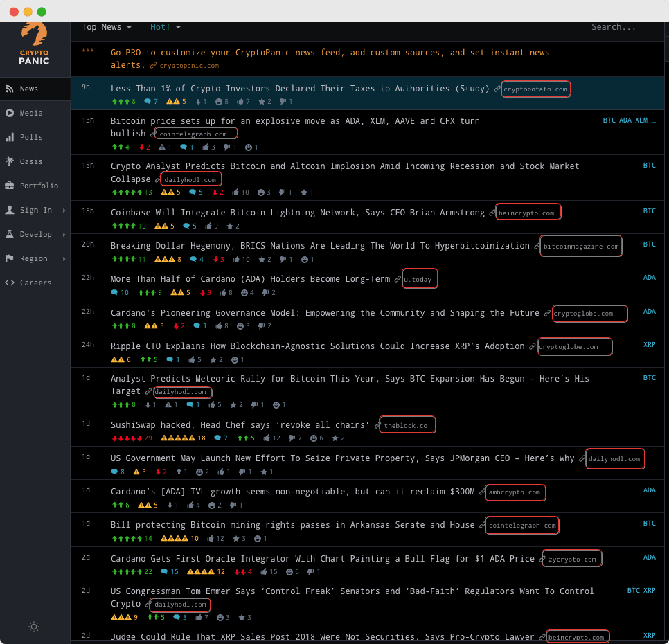Upvote the Coinbase Lightning Network story
The image size is (669, 644).
(123, 226)
